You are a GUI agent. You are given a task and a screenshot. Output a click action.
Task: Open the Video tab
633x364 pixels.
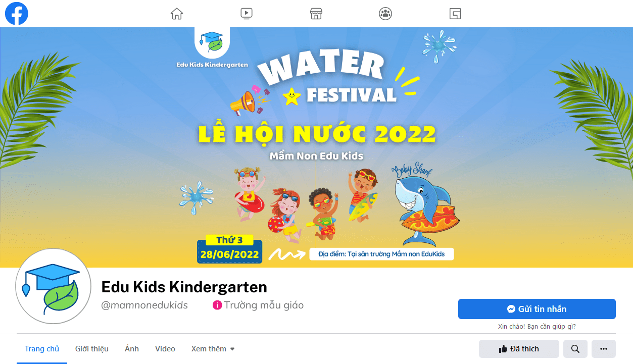165,349
